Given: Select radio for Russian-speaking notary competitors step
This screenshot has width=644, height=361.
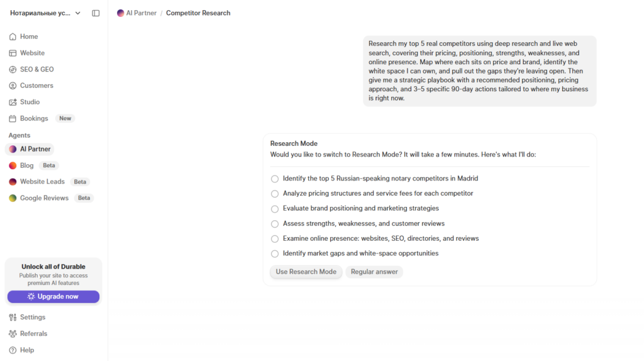Looking at the screenshot, I should [x=275, y=179].
